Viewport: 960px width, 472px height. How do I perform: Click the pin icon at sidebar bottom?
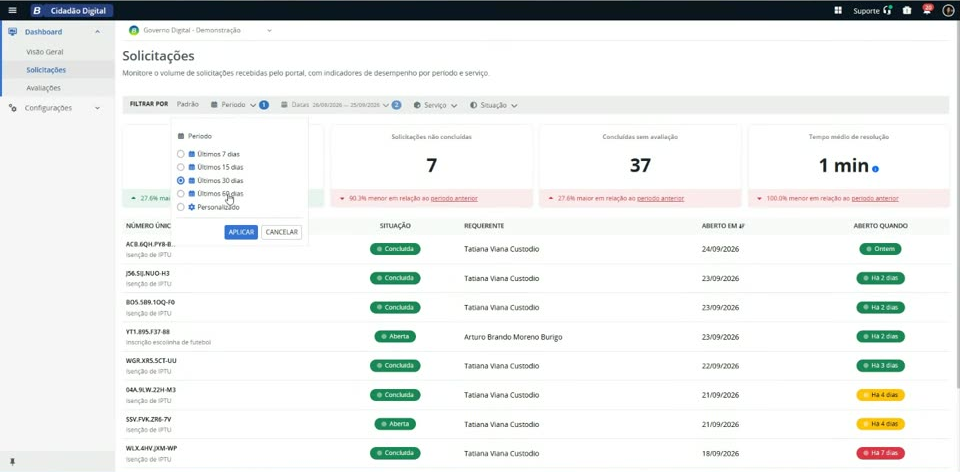pyautogui.click(x=12, y=462)
